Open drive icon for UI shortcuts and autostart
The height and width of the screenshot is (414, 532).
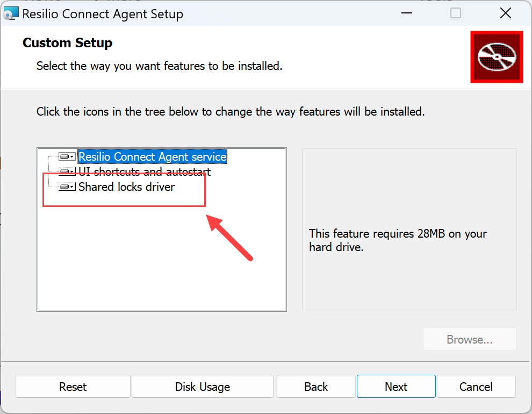(67, 172)
